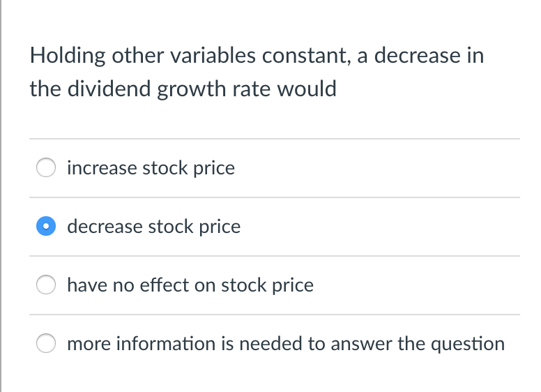Click the "have no effect on stock price" label
This screenshot has width=541, height=392.
190,285
